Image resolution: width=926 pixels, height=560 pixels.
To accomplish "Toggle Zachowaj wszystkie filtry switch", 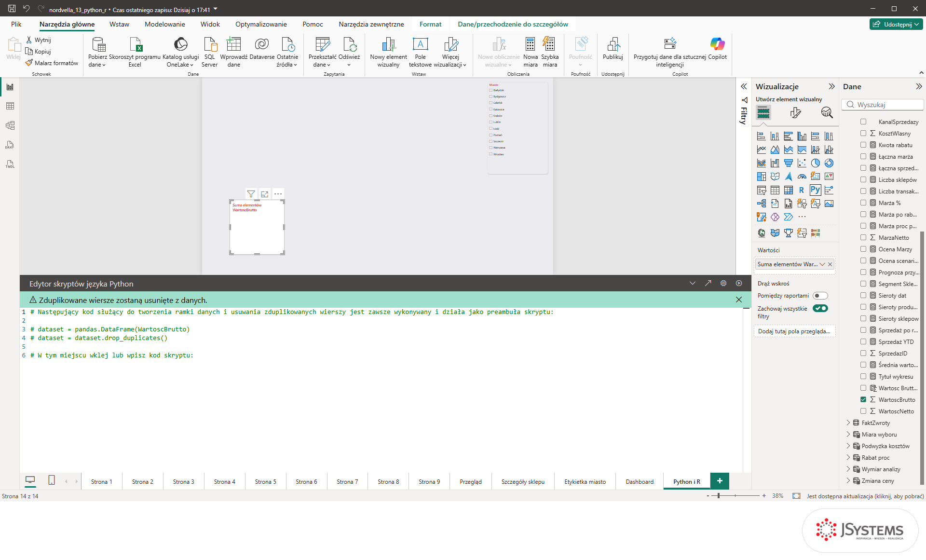I will tap(820, 308).
